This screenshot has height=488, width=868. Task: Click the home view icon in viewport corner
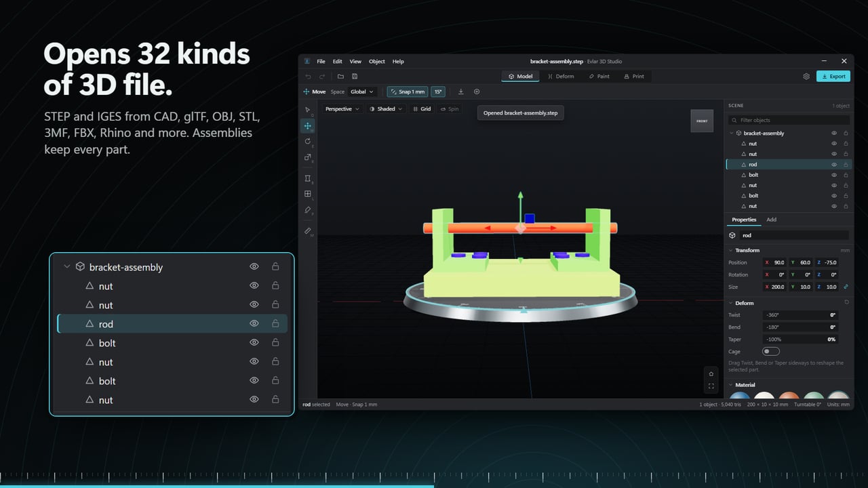pyautogui.click(x=711, y=373)
